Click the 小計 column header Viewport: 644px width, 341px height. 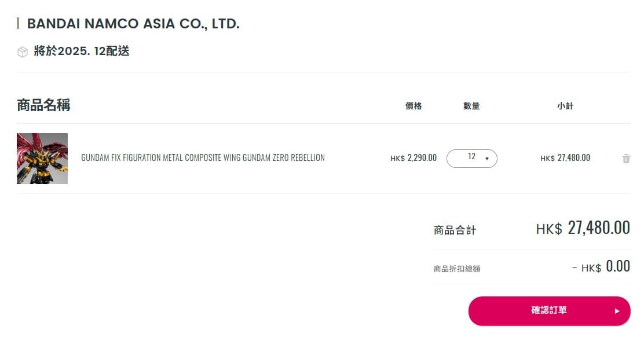click(x=565, y=106)
